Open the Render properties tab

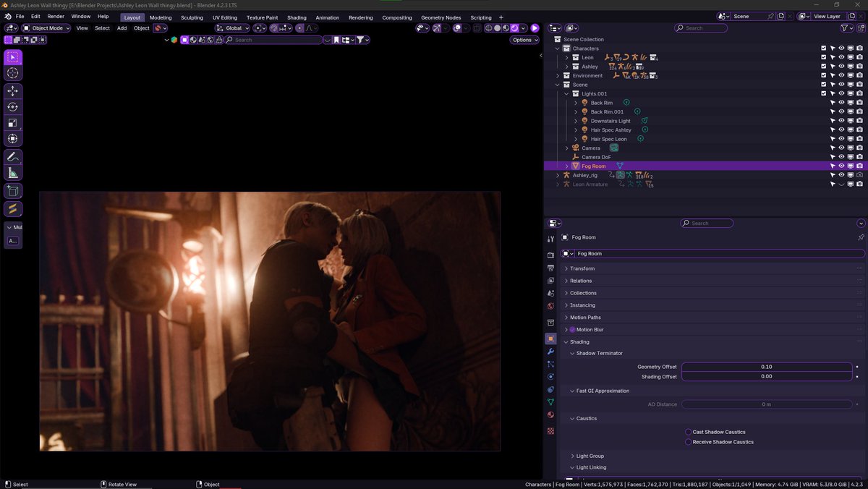click(550, 255)
